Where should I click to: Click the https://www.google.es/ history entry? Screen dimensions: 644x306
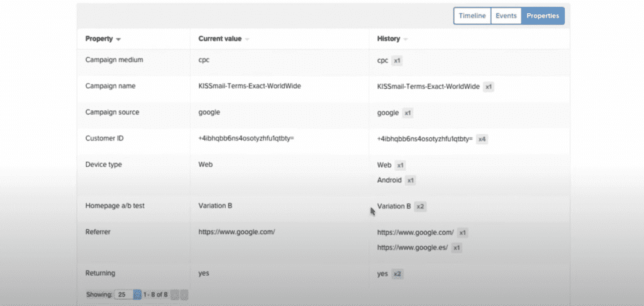coord(413,247)
